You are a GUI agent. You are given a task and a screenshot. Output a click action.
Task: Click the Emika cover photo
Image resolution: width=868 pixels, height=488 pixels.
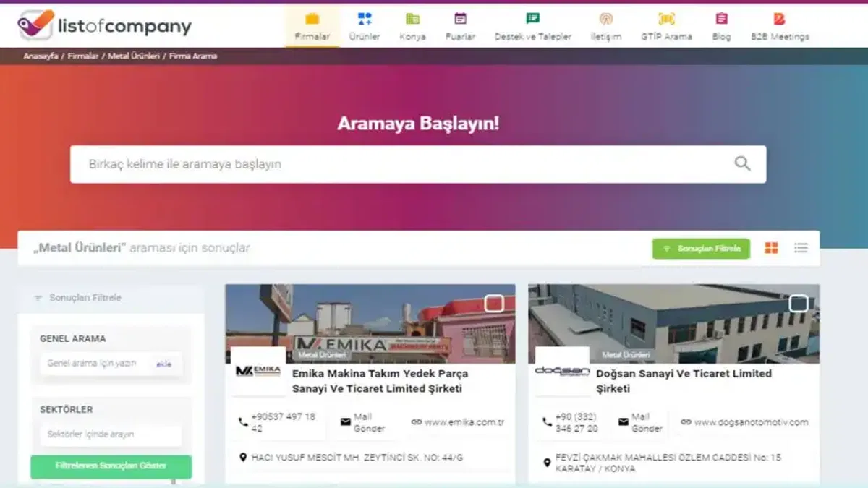(x=370, y=323)
